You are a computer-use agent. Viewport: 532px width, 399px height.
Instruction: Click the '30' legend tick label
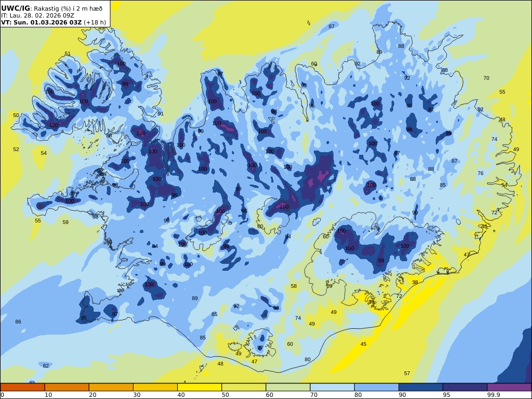pyautogui.click(x=137, y=395)
